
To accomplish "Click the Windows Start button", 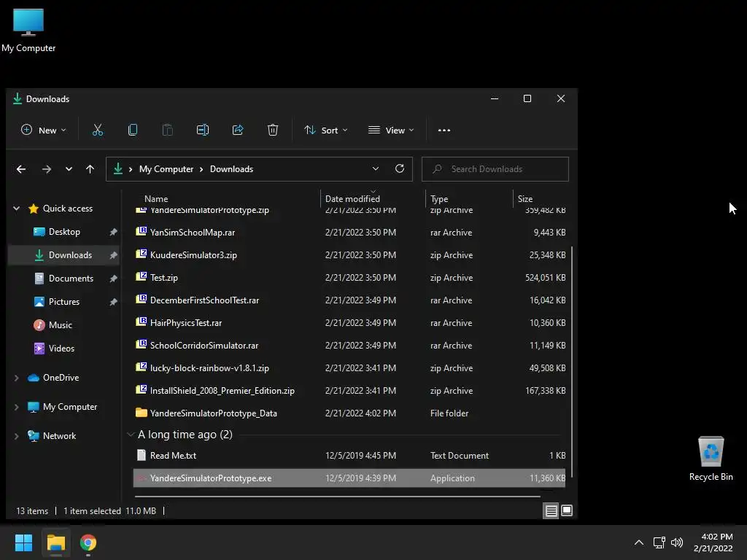I will click(x=23, y=542).
